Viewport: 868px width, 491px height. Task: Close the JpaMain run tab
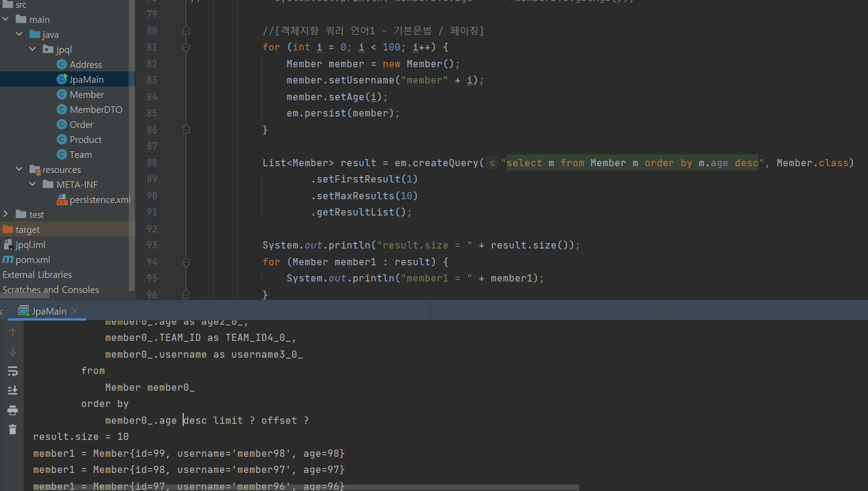[75, 311]
